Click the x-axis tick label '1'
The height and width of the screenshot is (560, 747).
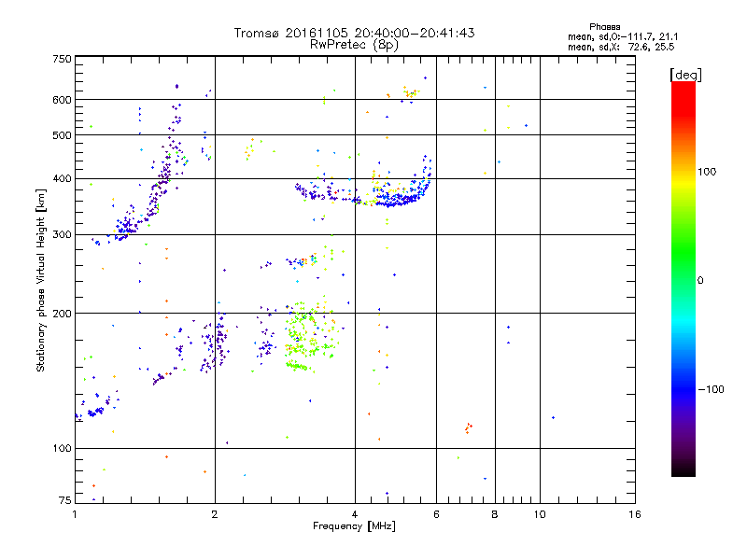(75, 514)
